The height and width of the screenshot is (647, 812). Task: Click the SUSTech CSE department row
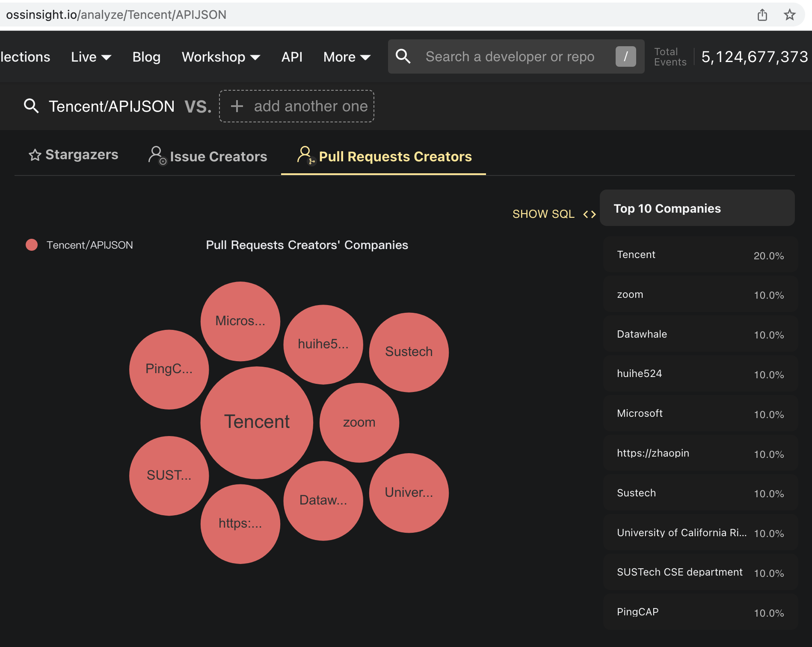pos(700,572)
